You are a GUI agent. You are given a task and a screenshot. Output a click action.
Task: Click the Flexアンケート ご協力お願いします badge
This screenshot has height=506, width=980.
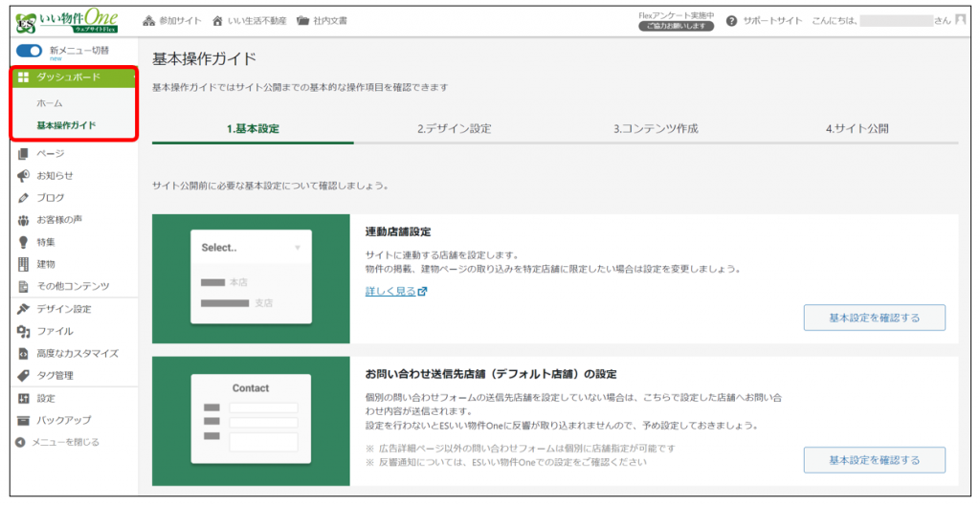click(x=676, y=26)
